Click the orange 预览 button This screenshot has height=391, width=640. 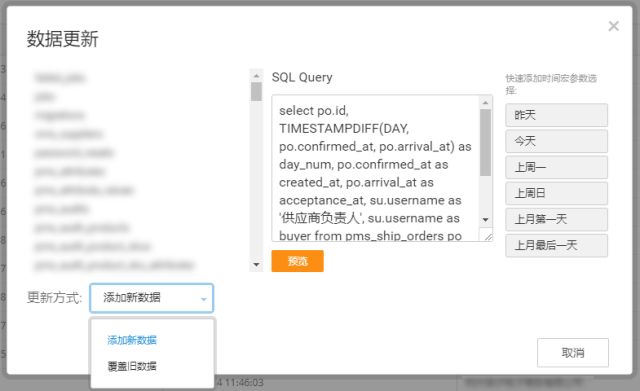tap(298, 261)
